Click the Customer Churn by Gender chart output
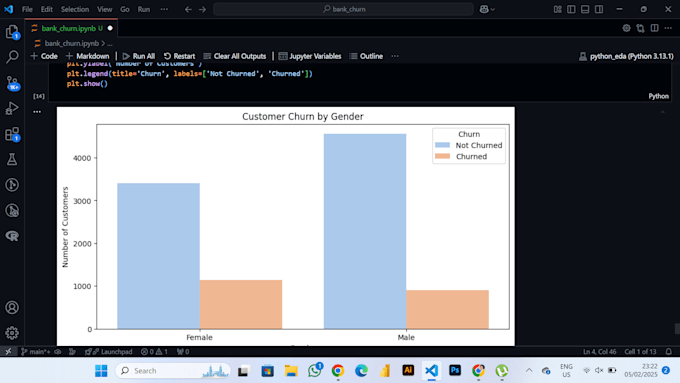This screenshot has height=383, width=680. point(286,226)
